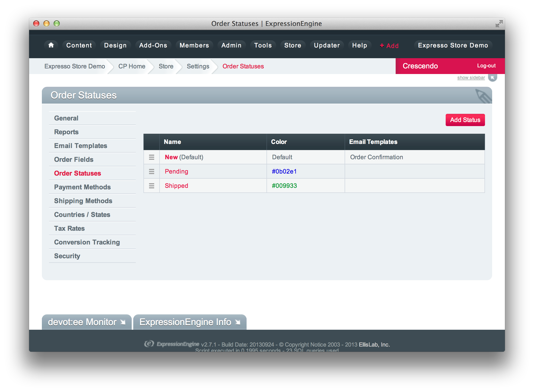Open the Shipped status
This screenshot has width=534, height=392.
pyautogui.click(x=176, y=186)
